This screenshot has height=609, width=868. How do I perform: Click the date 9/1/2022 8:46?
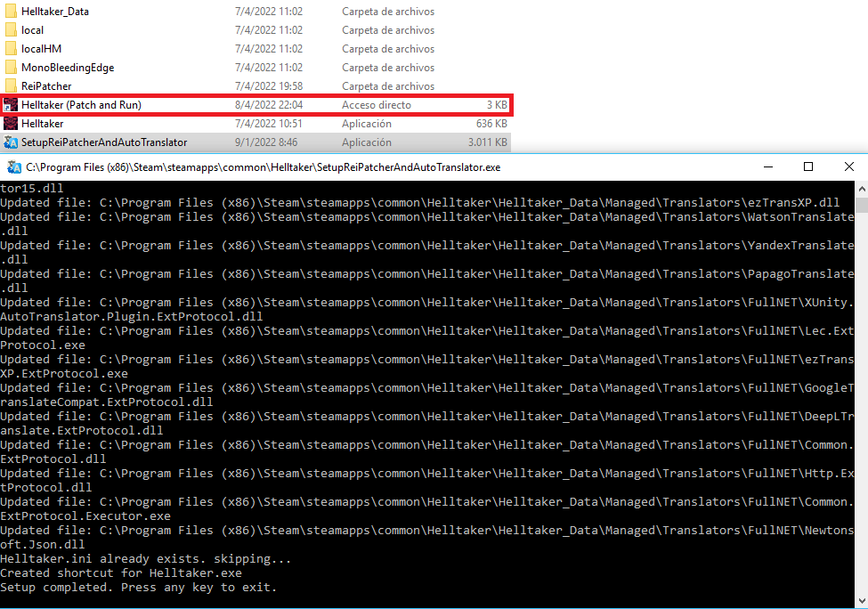tap(265, 142)
